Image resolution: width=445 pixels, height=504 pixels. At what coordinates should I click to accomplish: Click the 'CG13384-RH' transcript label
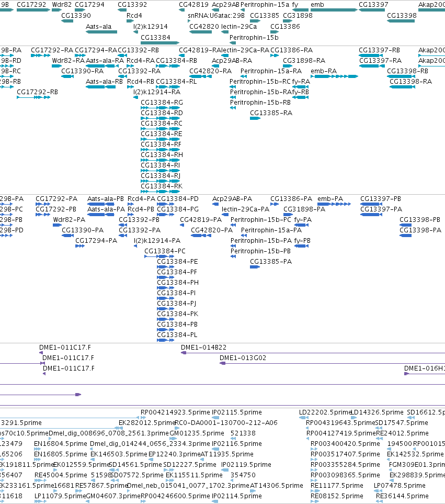(162, 154)
